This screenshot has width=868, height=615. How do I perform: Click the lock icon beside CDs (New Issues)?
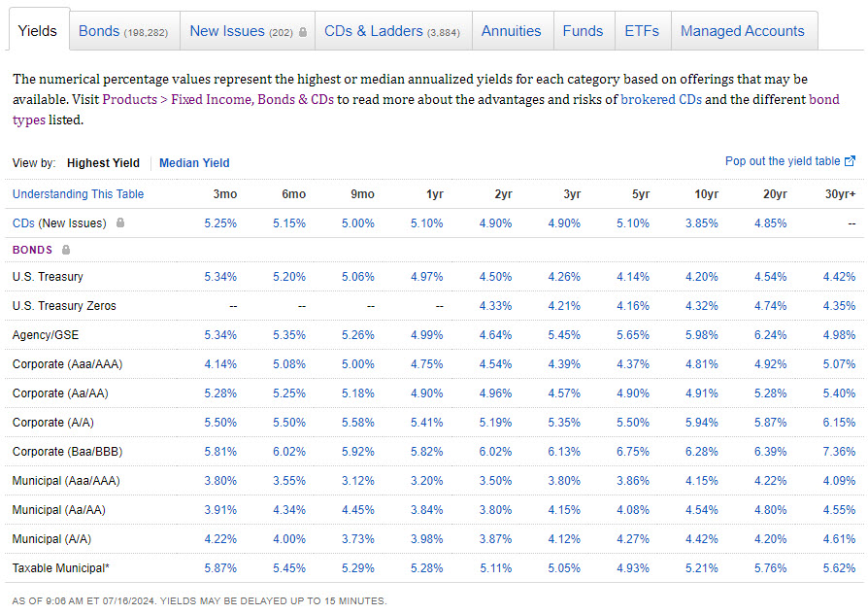click(x=120, y=223)
